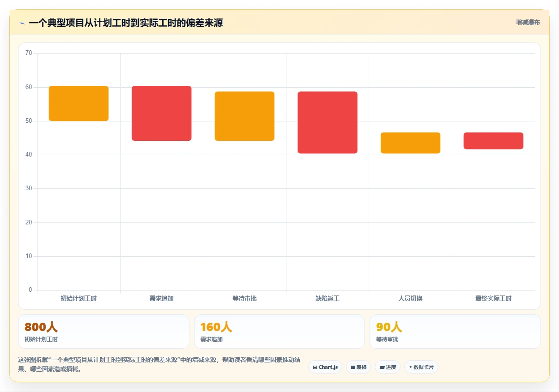The width and height of the screenshot is (559, 392).
Task: Click the orange 人员切换 bar
Action: [x=410, y=143]
